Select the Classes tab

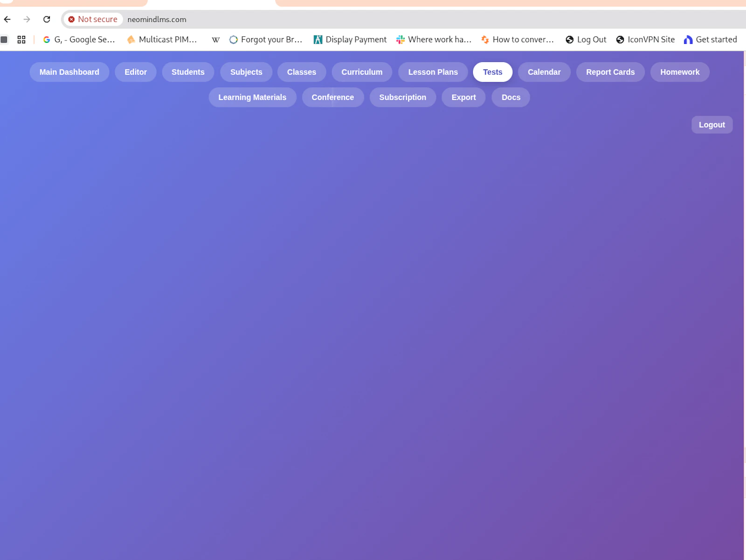click(x=302, y=72)
